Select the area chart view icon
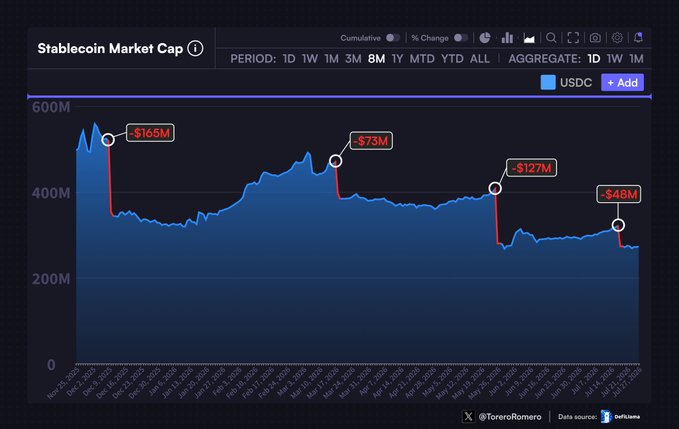Viewport: 679px width, 429px height. pos(529,39)
